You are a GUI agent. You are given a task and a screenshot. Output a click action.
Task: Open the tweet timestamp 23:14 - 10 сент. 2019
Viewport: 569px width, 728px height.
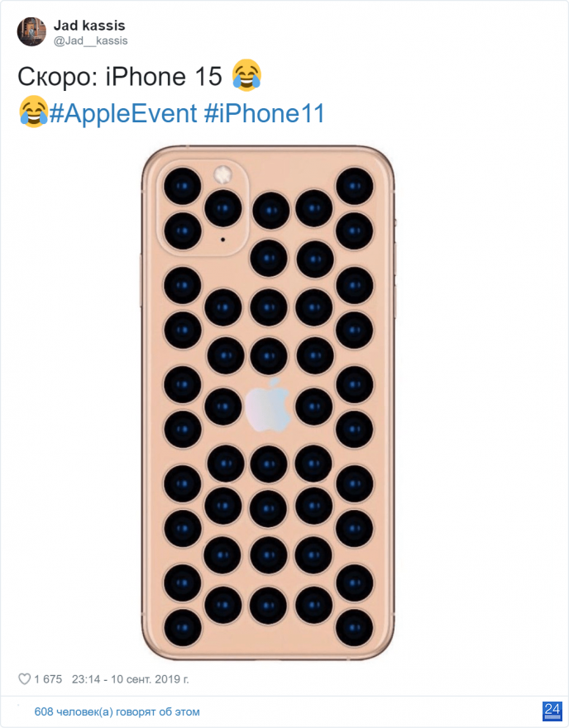coord(130,679)
